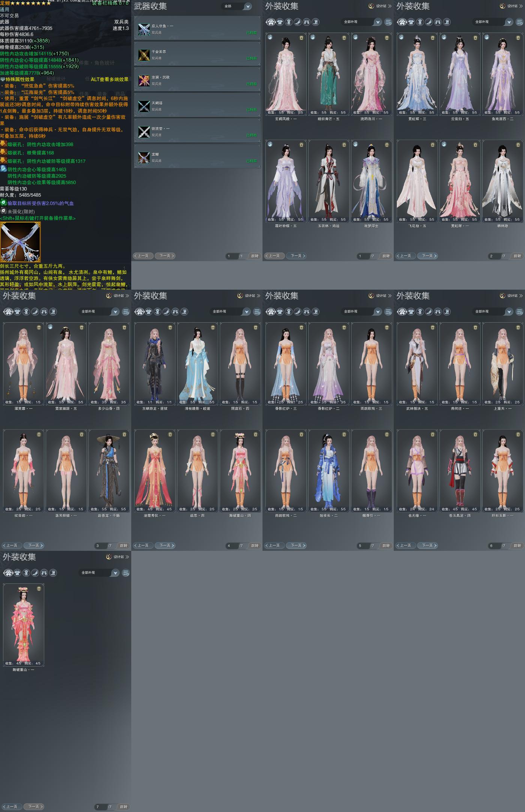Click the large 龙鲤 weapon image in the tooltip
Viewport: 525px width, 812px height.
point(20,242)
